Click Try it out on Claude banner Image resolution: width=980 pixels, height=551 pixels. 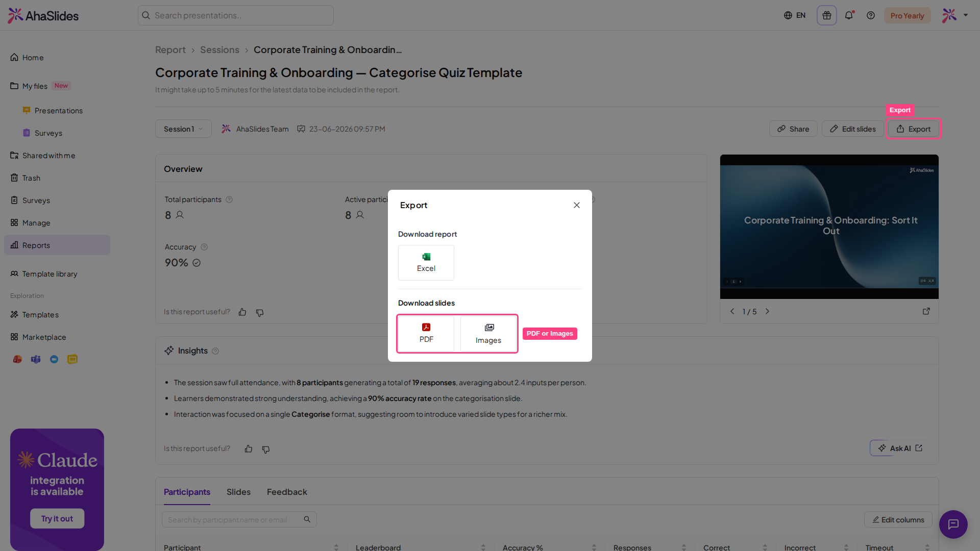[x=57, y=518]
